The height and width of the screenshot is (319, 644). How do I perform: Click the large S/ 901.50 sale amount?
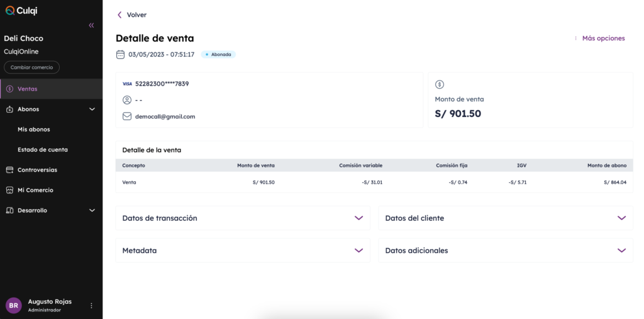(x=458, y=114)
